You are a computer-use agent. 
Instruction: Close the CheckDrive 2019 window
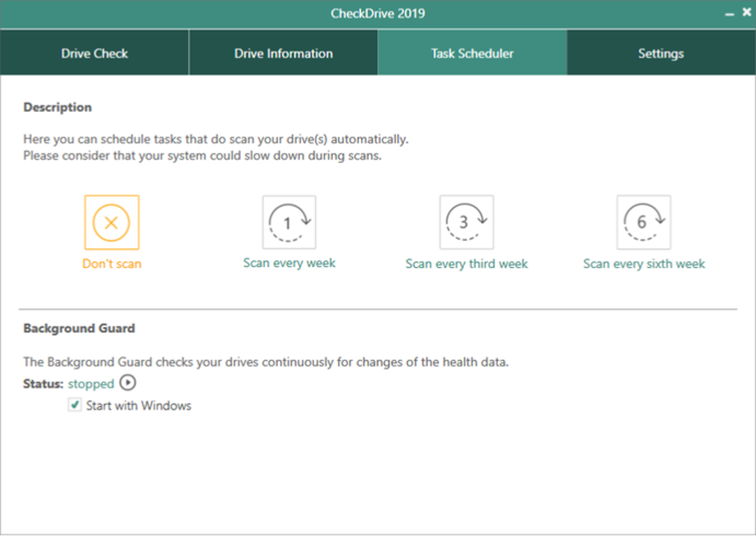(746, 13)
